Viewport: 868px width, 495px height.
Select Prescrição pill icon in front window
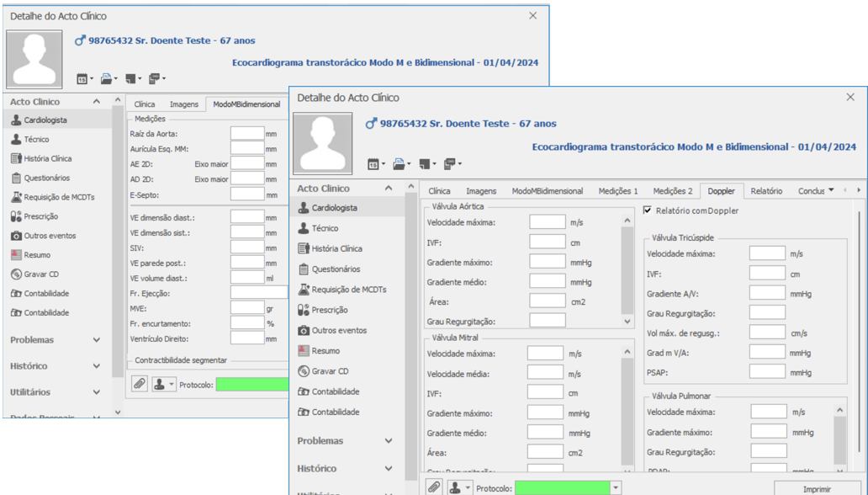click(x=304, y=310)
